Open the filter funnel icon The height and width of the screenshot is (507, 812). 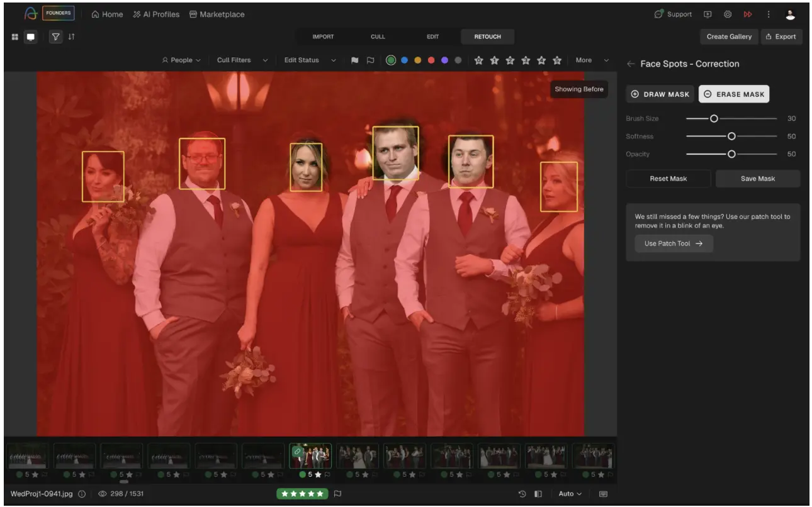[x=55, y=36]
